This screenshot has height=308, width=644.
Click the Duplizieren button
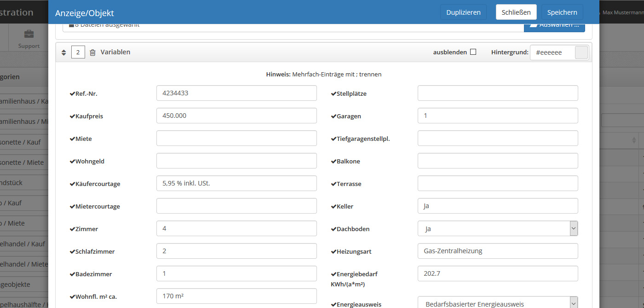coord(463,12)
